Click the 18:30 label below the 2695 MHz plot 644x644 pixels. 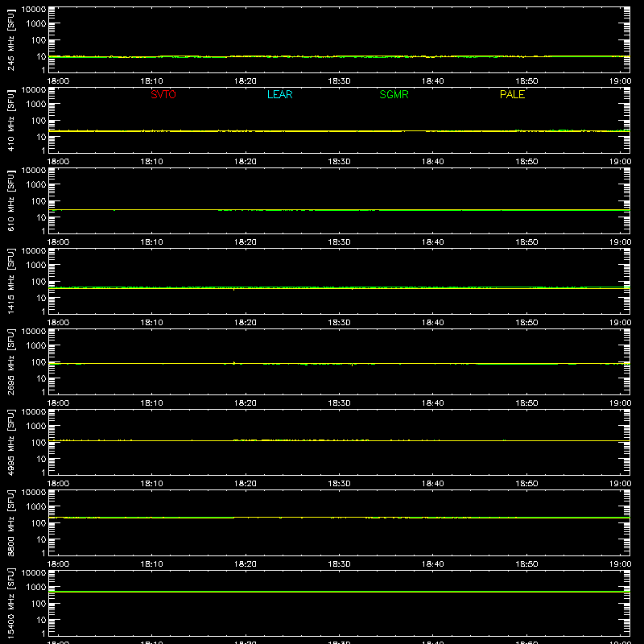pos(339,403)
